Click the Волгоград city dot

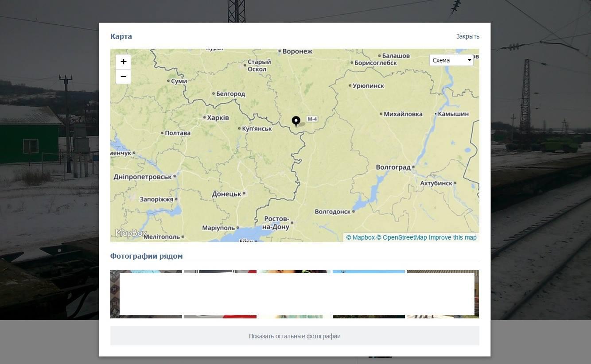[413, 167]
